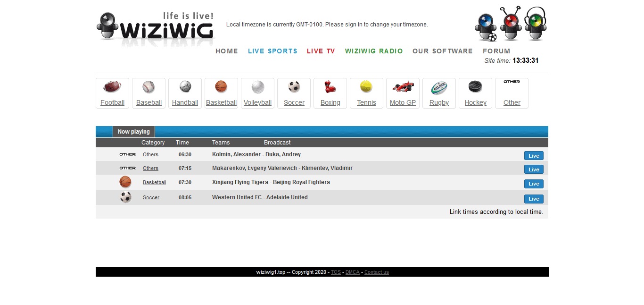Image resolution: width=644 pixels, height=305 pixels.
Task: Go to the HOME menu item
Action: 227,51
